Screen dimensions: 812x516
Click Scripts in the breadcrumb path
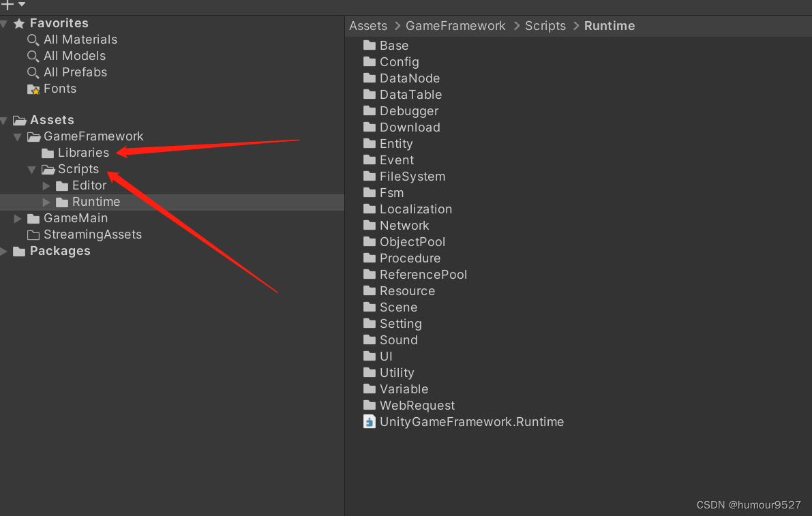point(545,25)
